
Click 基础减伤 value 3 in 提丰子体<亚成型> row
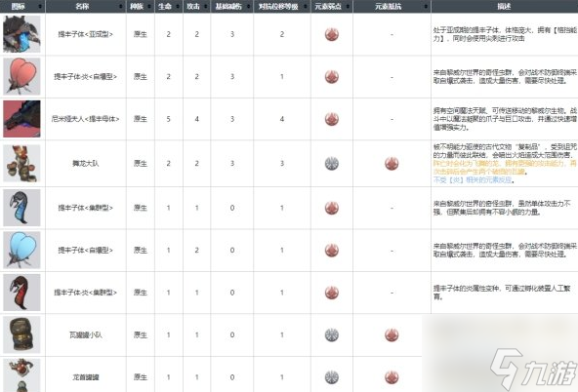click(232, 34)
